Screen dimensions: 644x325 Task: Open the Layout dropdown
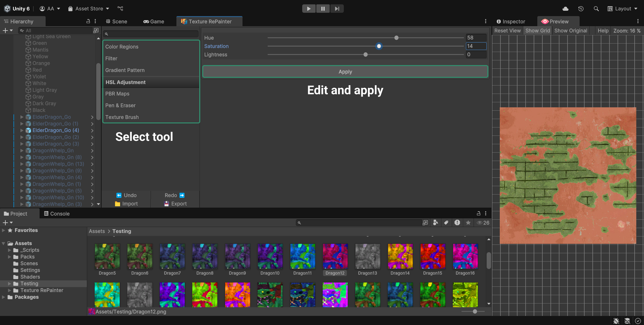point(623,9)
